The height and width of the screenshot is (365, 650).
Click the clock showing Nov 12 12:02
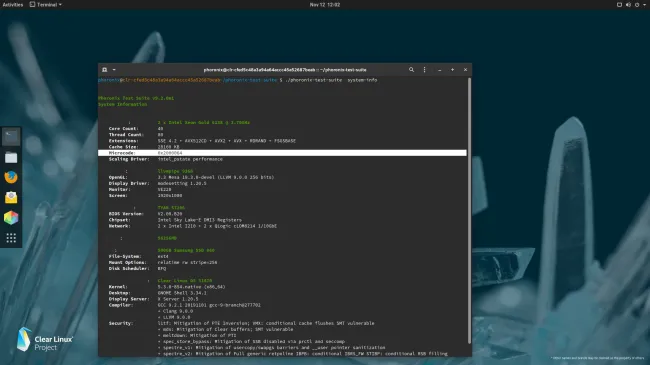325,5
